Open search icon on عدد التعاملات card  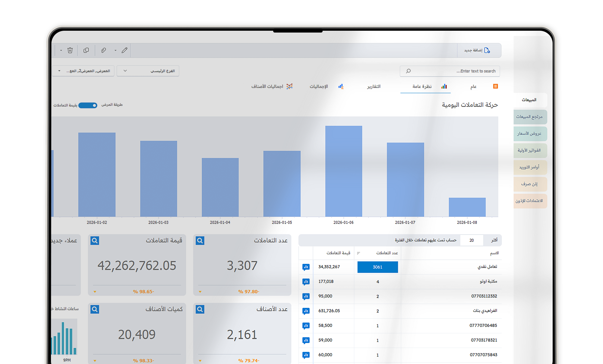coord(200,240)
